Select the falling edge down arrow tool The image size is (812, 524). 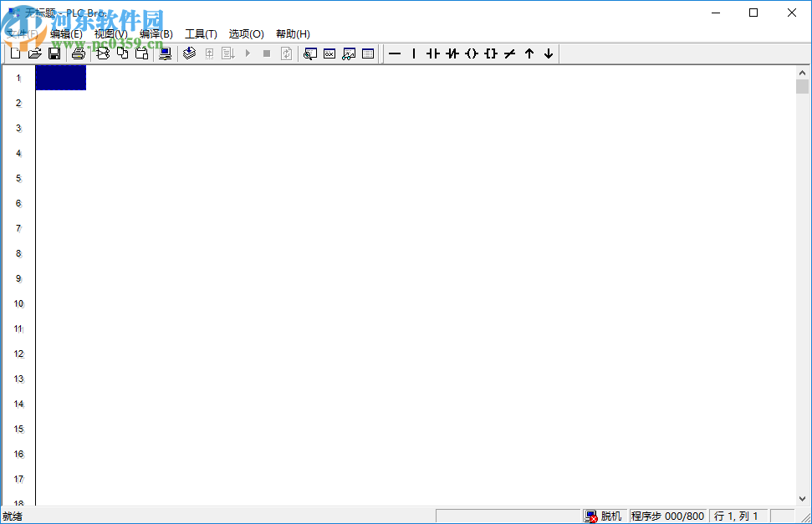click(549, 53)
